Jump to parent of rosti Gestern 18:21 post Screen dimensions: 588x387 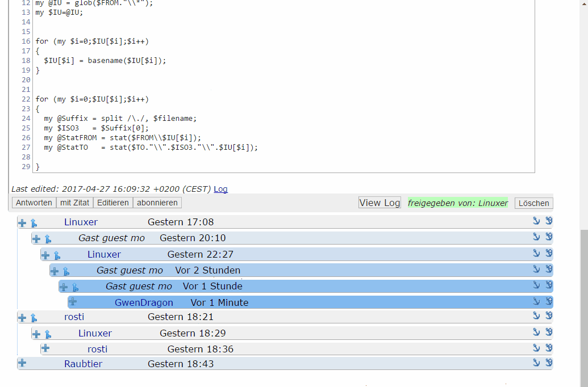[34, 318]
